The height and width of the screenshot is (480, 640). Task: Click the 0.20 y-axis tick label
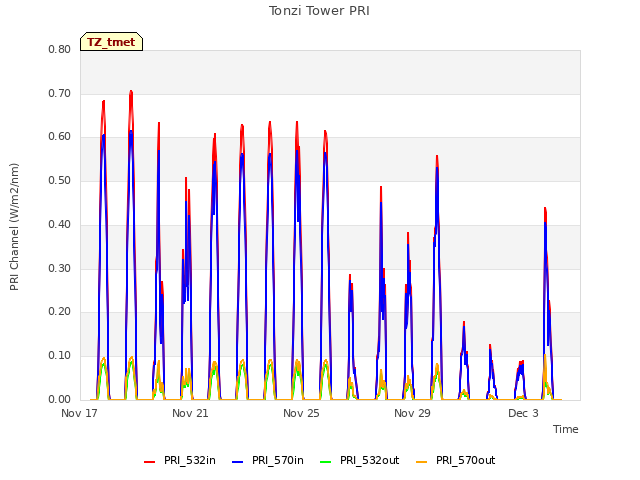pyautogui.click(x=60, y=311)
